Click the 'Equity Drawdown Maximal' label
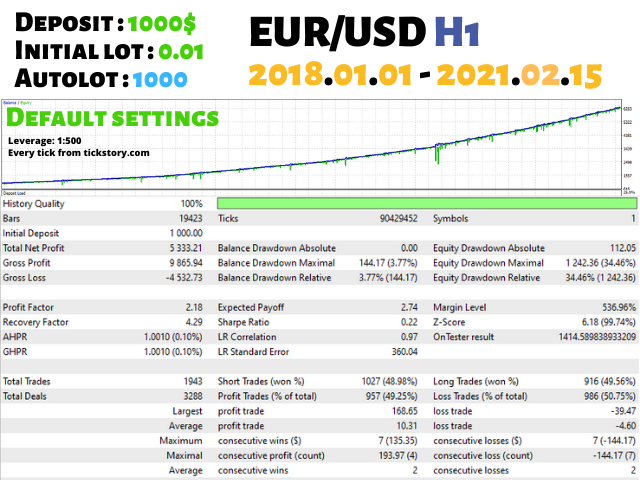Image resolution: width=640 pixels, height=480 pixels. (x=488, y=263)
